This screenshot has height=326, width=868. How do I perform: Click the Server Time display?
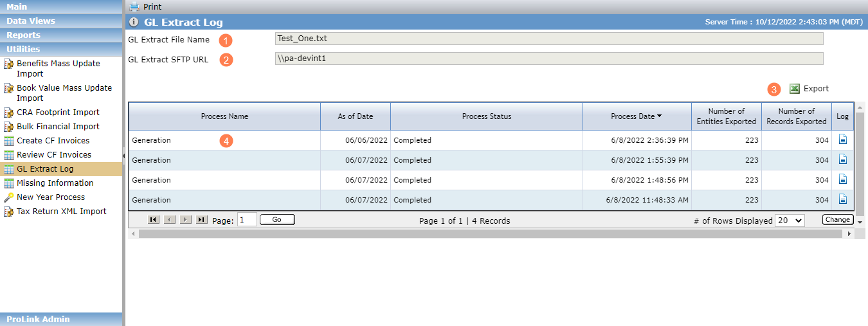[784, 22]
